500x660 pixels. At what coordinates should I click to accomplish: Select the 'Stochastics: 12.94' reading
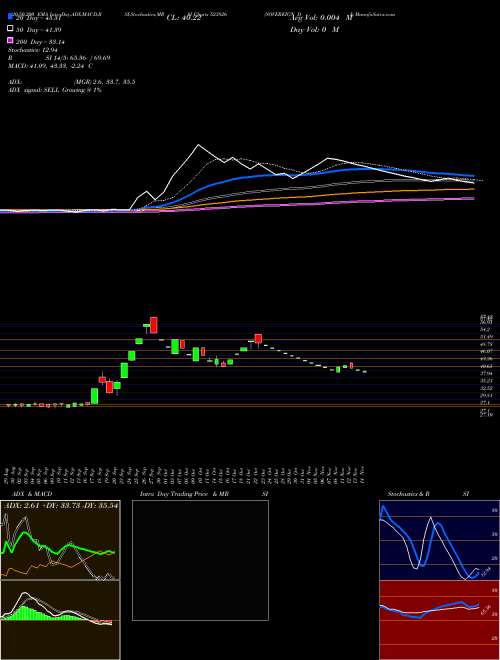pyautogui.click(x=32, y=50)
